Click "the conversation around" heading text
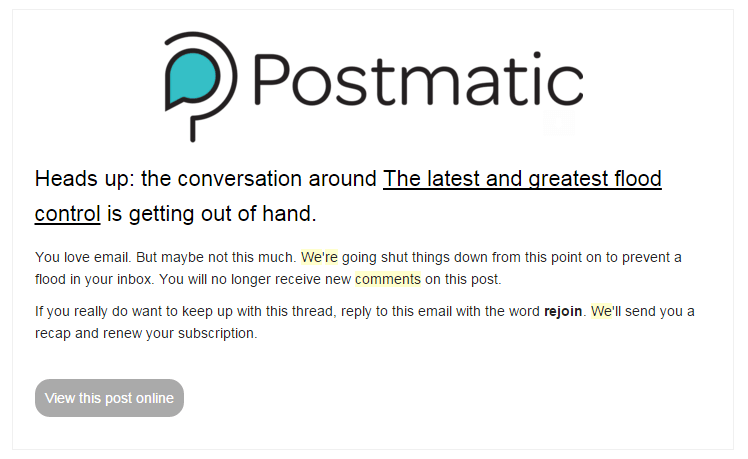748x459 pixels. point(259,180)
